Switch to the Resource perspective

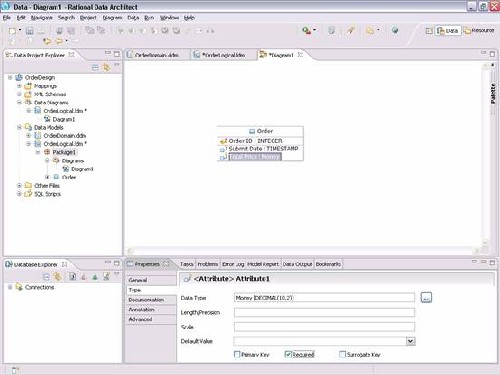(479, 31)
